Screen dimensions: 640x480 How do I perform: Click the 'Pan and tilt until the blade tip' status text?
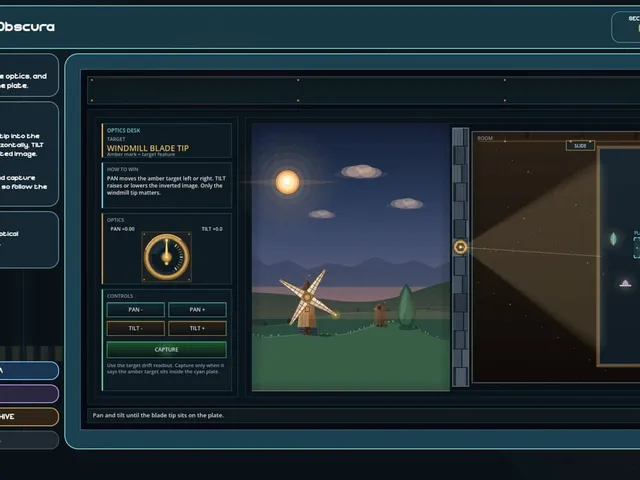(x=158, y=415)
